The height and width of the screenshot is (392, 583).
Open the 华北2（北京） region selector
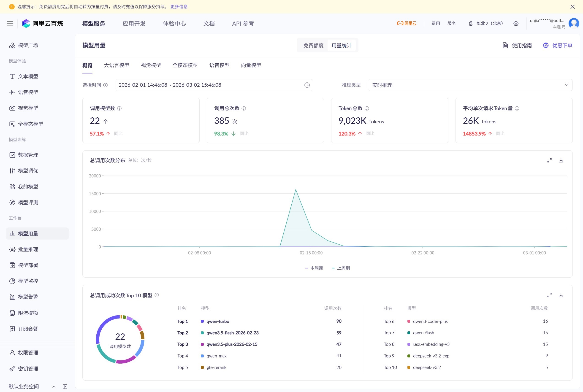[x=486, y=24]
